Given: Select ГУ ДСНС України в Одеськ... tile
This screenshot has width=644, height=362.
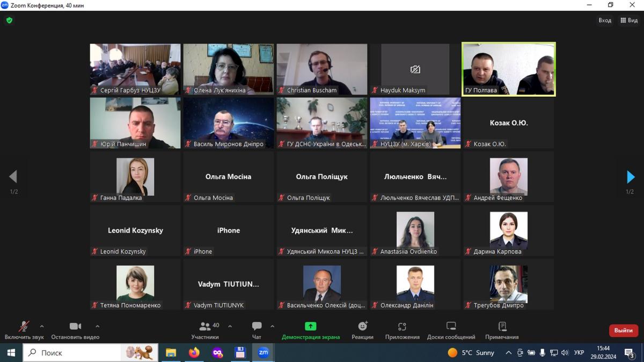Looking at the screenshot, I should tap(322, 123).
